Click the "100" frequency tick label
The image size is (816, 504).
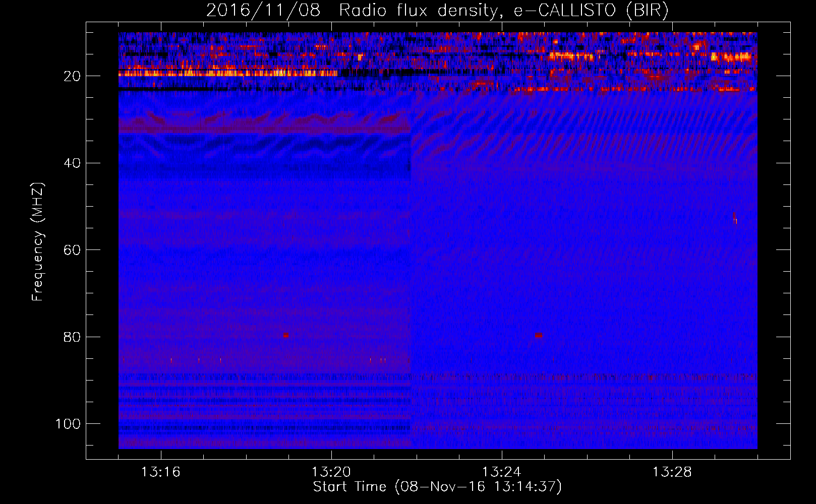click(68, 424)
